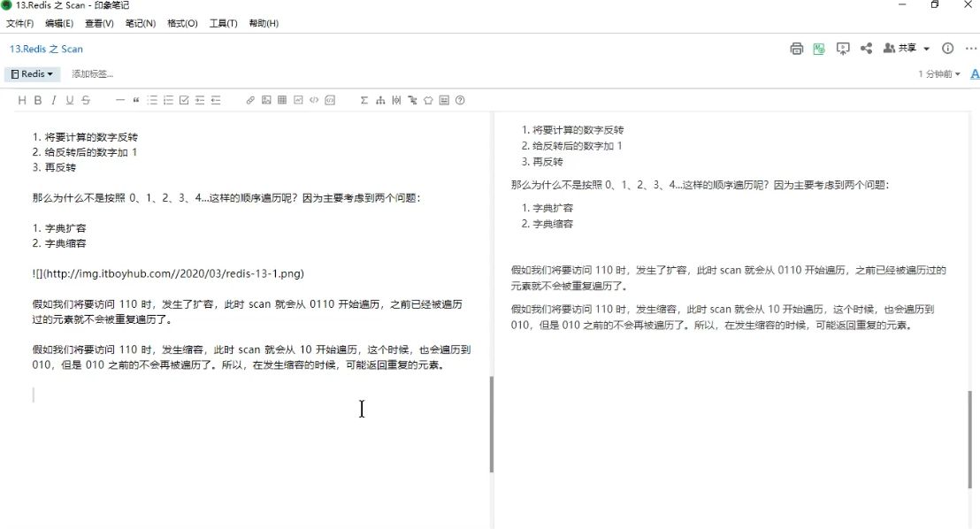Image resolution: width=980 pixels, height=529 pixels.
Task: Insert a flowchart via the hierarchy icon
Action: click(380, 100)
